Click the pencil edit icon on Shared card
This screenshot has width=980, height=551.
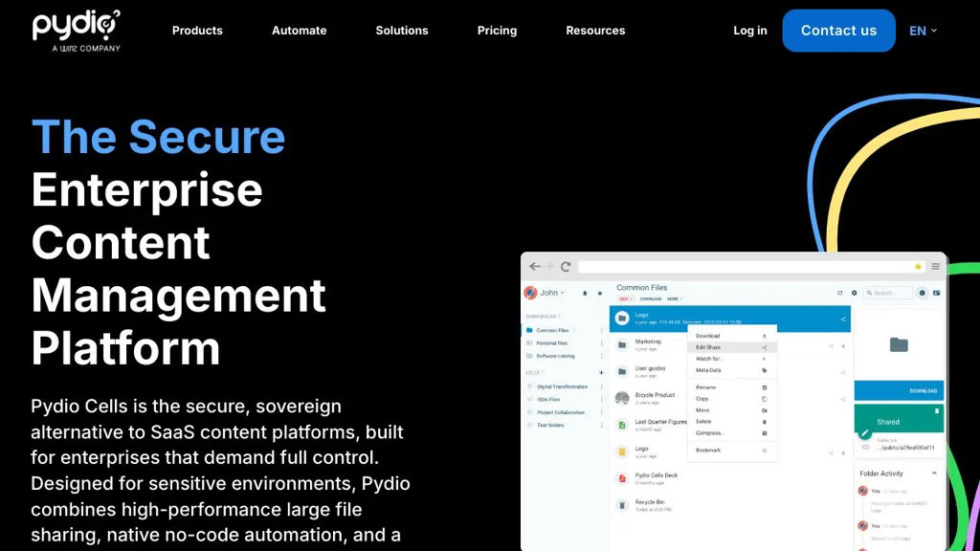(x=865, y=432)
